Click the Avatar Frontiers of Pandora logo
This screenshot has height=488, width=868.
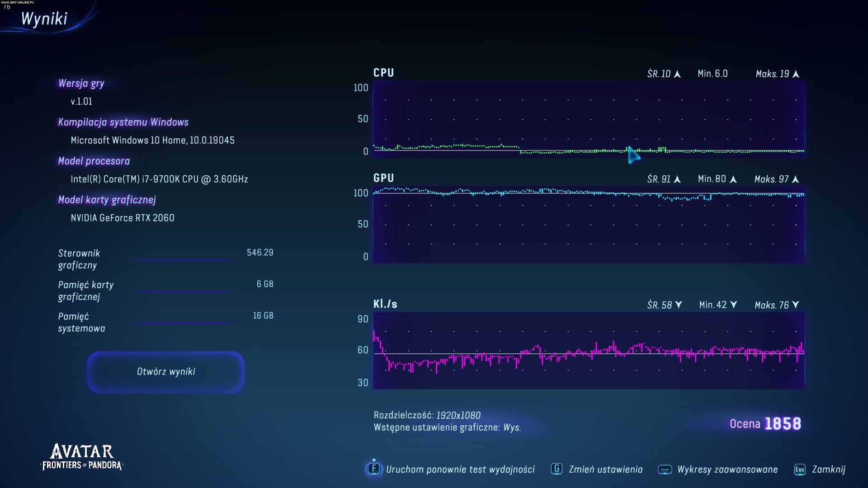82,457
